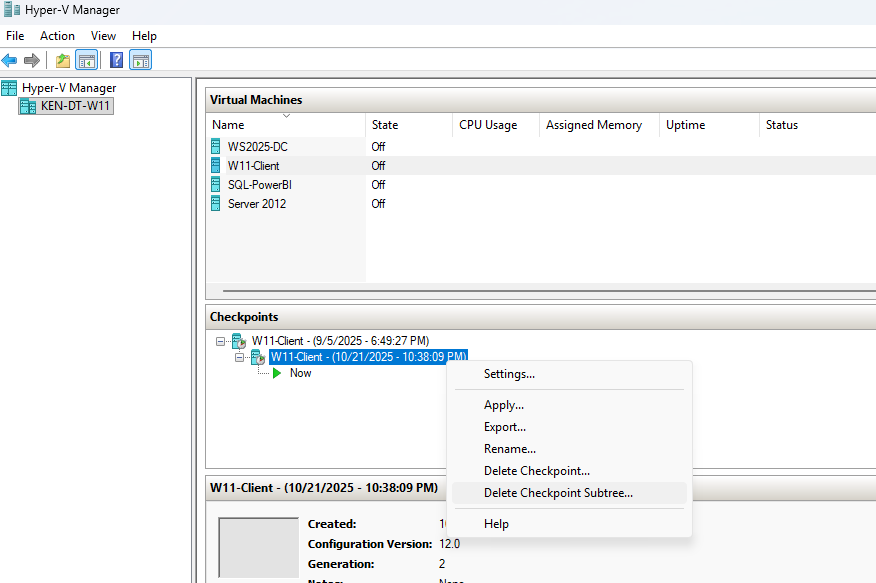Click the checkpoint preview thumbnail
The image size is (876, 583).
[x=259, y=547]
